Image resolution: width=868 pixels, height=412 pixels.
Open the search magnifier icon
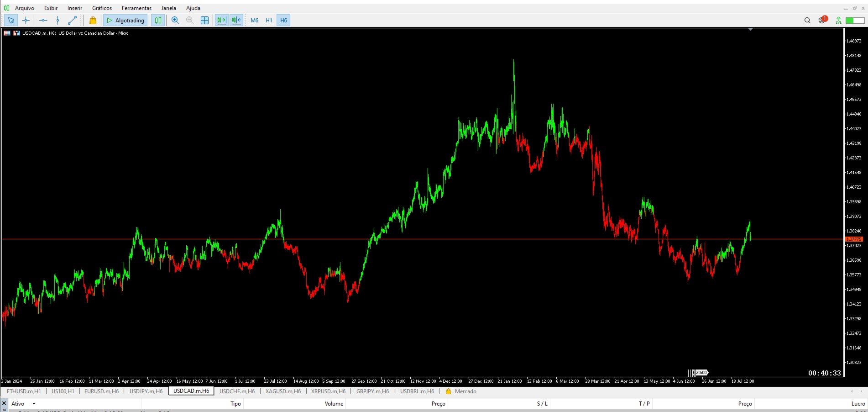tap(807, 20)
